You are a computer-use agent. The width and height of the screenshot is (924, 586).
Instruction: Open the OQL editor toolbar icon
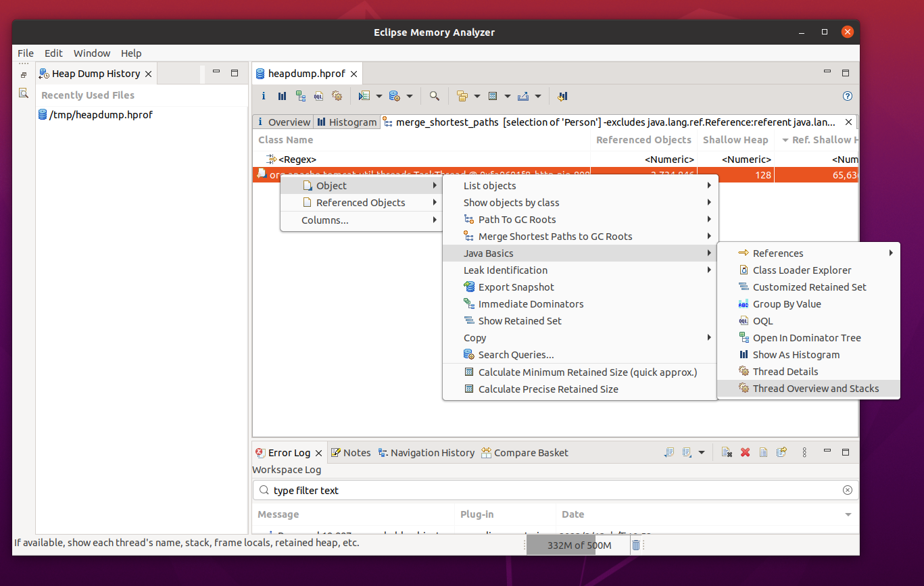[x=318, y=96]
